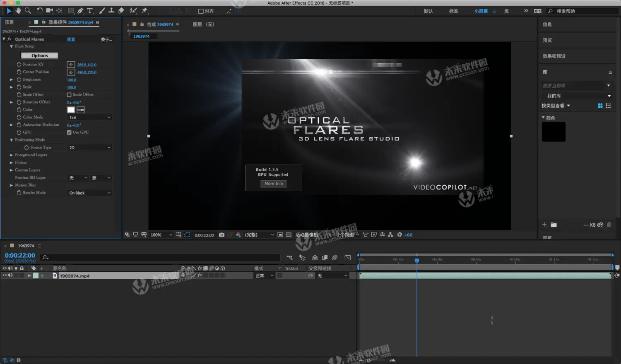
Task: Select the Pan Behind anchor point tool
Action: [59, 11]
